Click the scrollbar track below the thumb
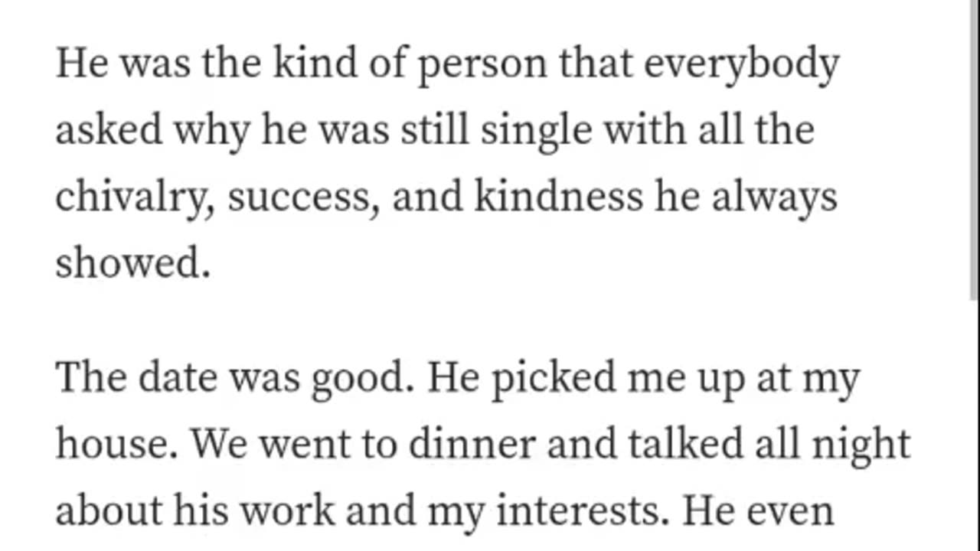This screenshot has width=980, height=551. pos(974,429)
